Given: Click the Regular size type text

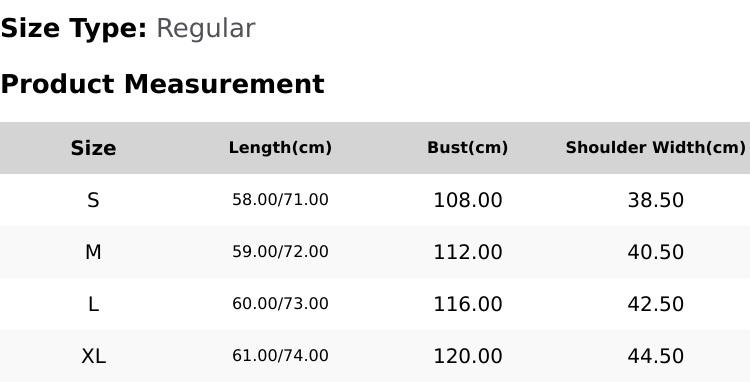Looking at the screenshot, I should pos(206,29).
